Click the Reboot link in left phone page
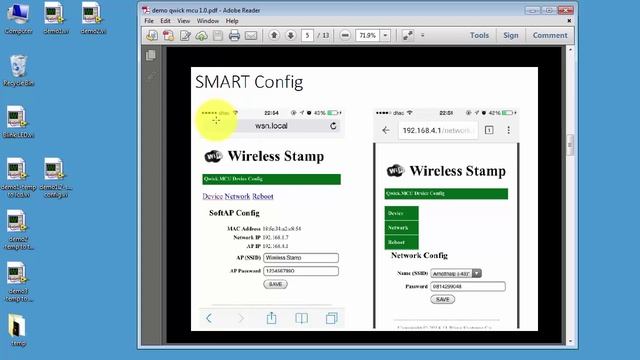Viewport: 640px width, 360px height. 262,197
